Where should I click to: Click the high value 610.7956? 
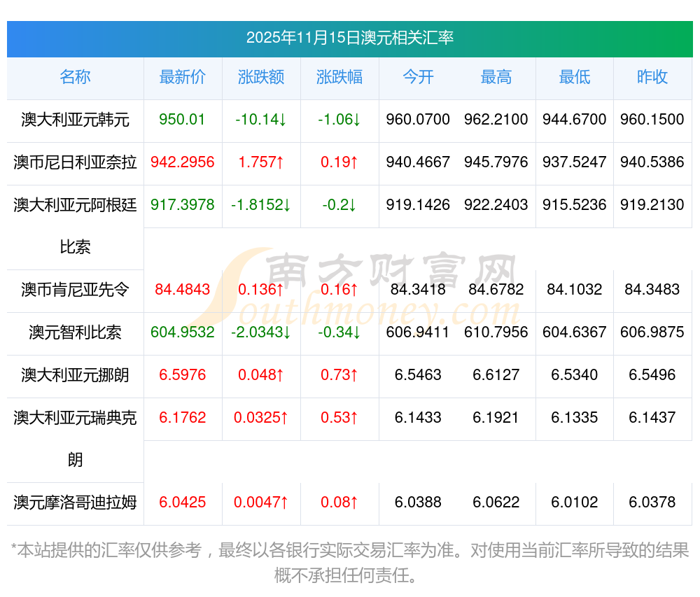coord(496,332)
